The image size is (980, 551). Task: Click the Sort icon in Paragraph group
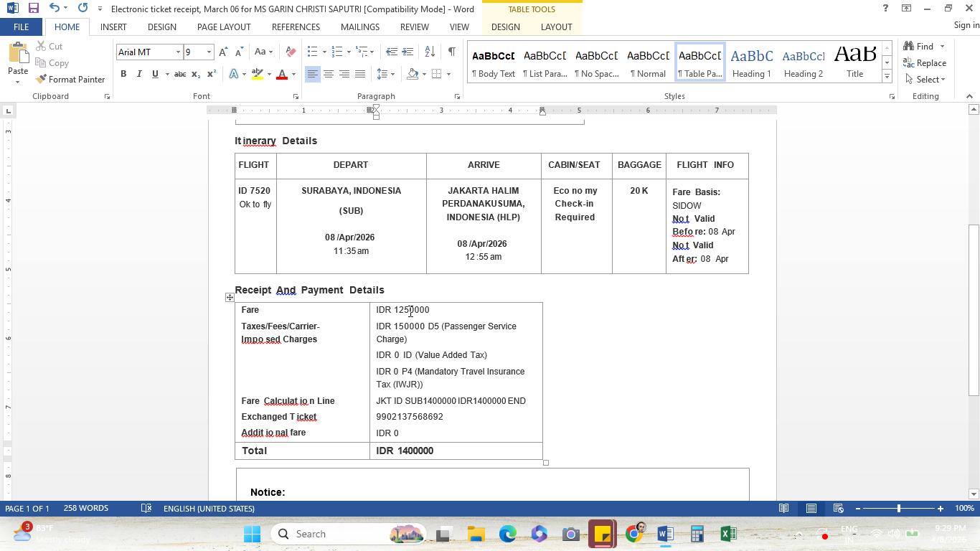click(430, 52)
